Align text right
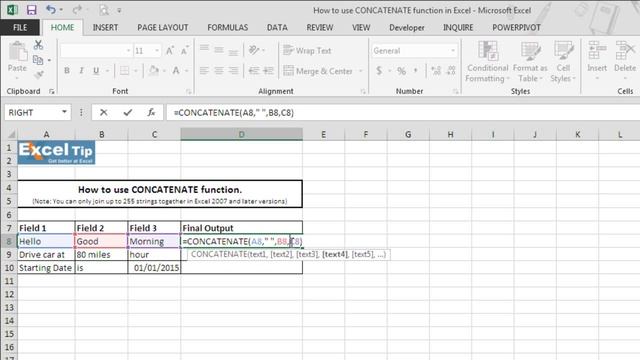 click(233, 71)
